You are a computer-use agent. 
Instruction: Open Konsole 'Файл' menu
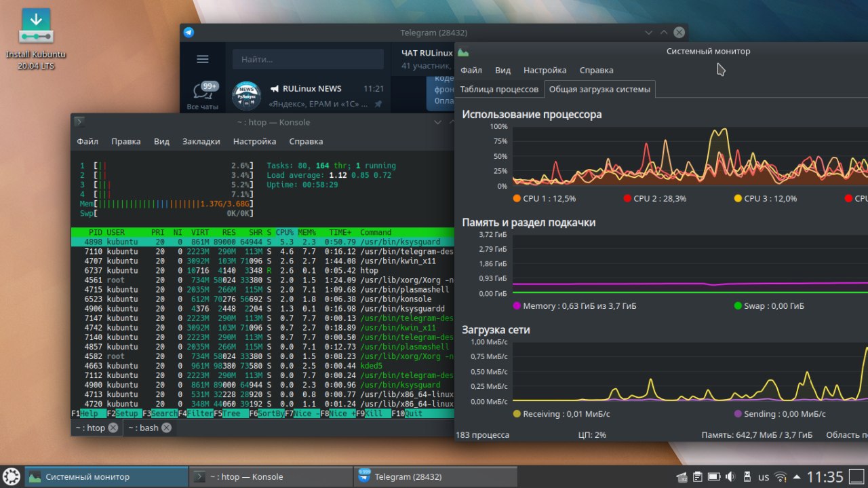(x=87, y=141)
